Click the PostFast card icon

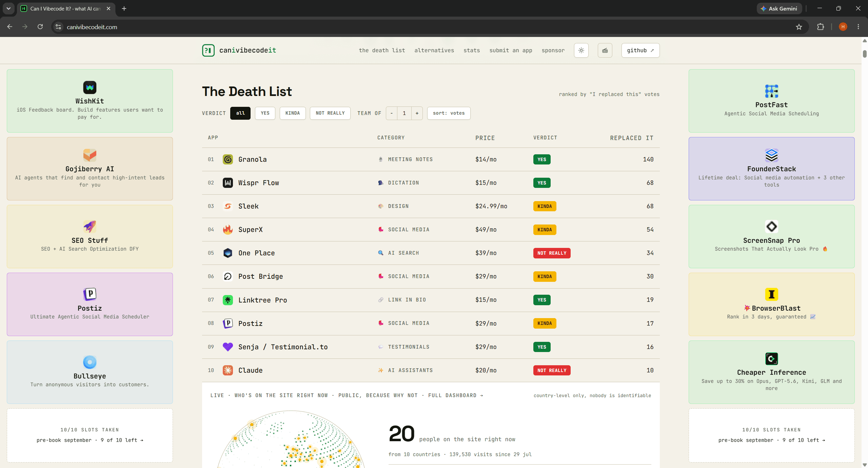pos(772,91)
